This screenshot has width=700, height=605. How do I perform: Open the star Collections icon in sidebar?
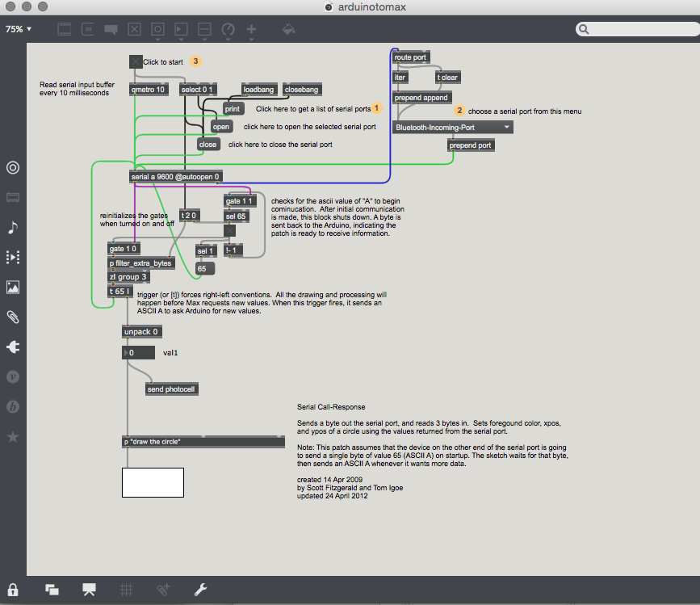(13, 437)
